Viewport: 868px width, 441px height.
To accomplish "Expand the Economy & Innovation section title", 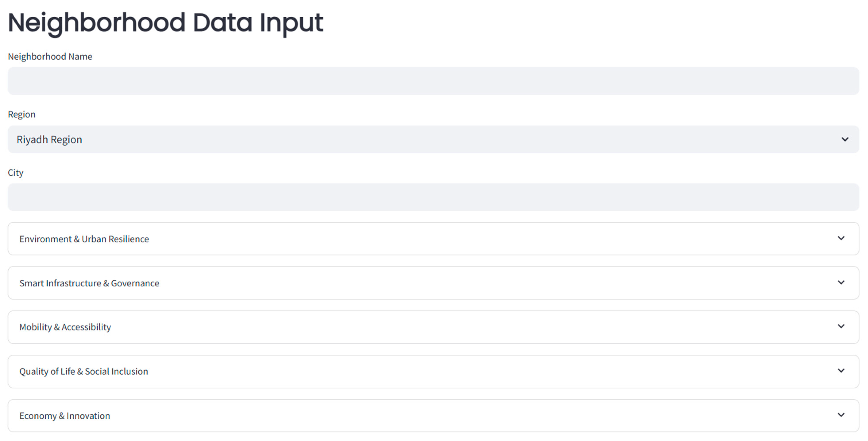I will 65,416.
